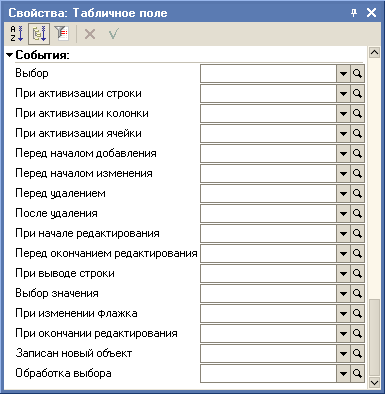Select the После удаления label
The height and width of the screenshot is (394, 385).
[x=56, y=213]
